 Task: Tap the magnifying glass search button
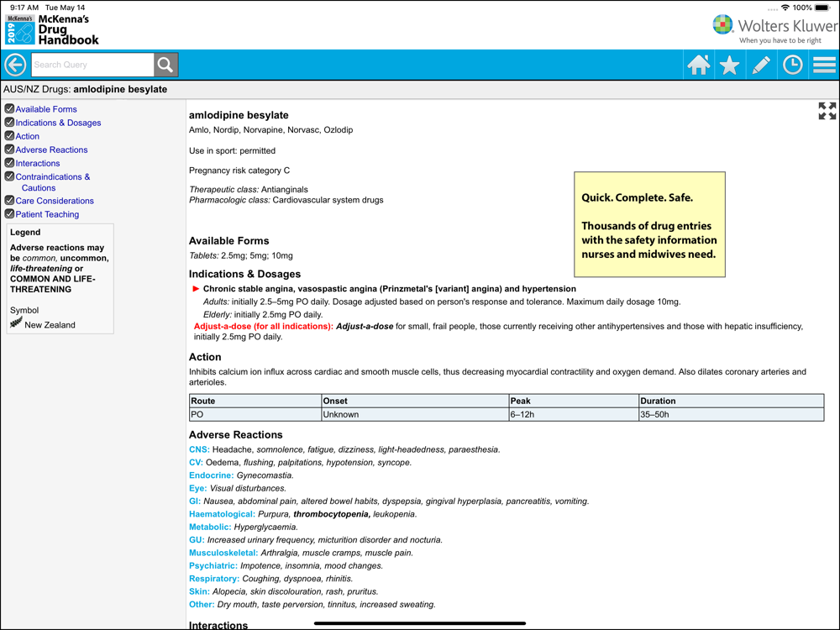[165, 65]
